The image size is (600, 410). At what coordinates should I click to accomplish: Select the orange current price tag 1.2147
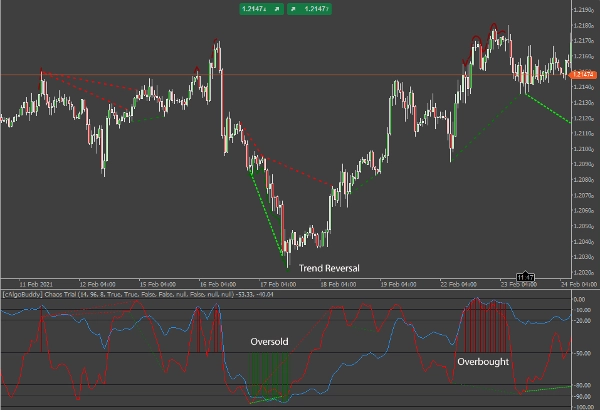pos(583,74)
